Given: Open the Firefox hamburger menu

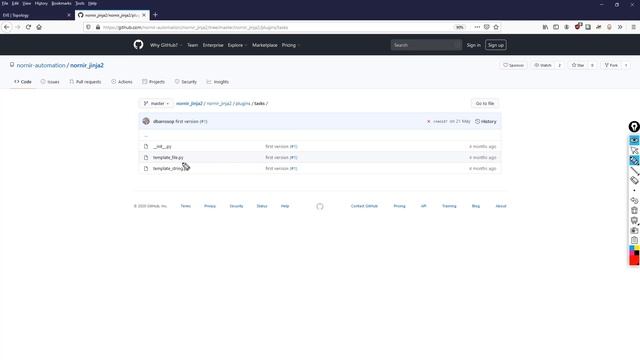Looking at the screenshot, I should click(633, 27).
